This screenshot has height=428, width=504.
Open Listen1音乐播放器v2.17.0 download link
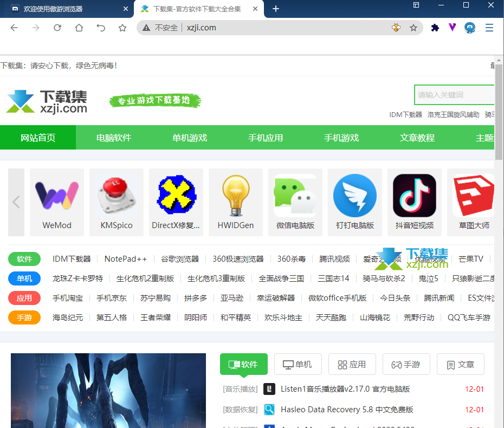(x=345, y=389)
